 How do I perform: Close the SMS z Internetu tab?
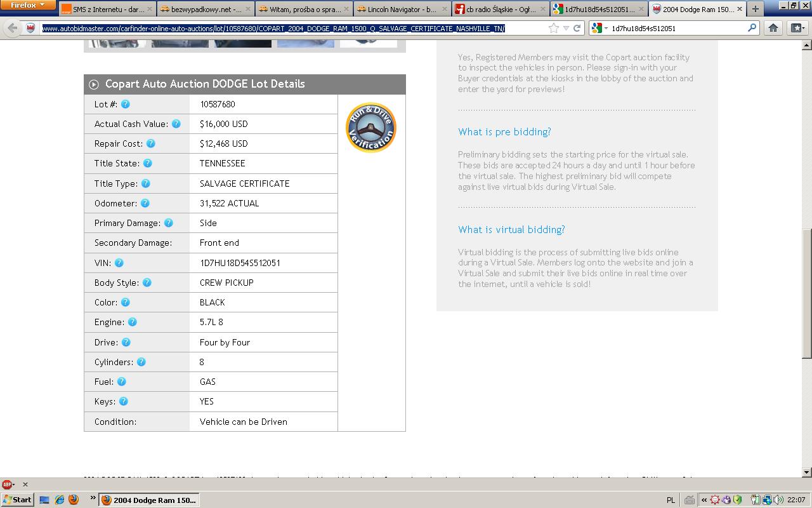[x=150, y=10]
